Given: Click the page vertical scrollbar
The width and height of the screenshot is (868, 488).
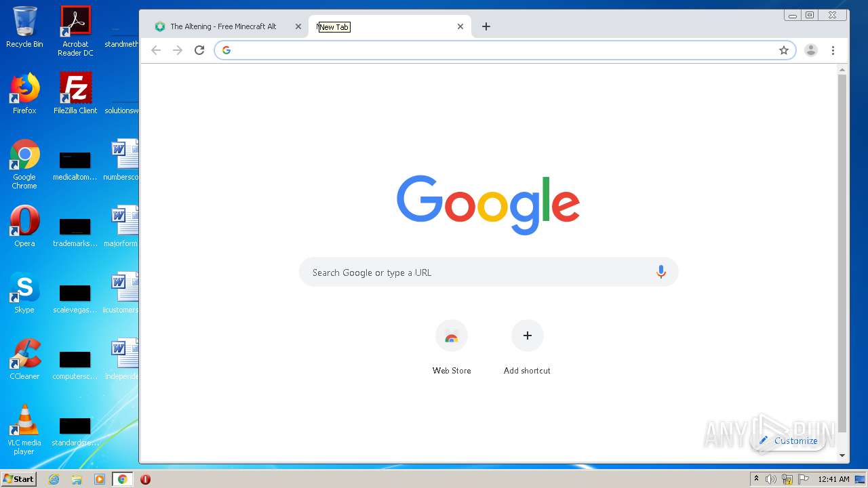Looking at the screenshot, I should point(842,254).
